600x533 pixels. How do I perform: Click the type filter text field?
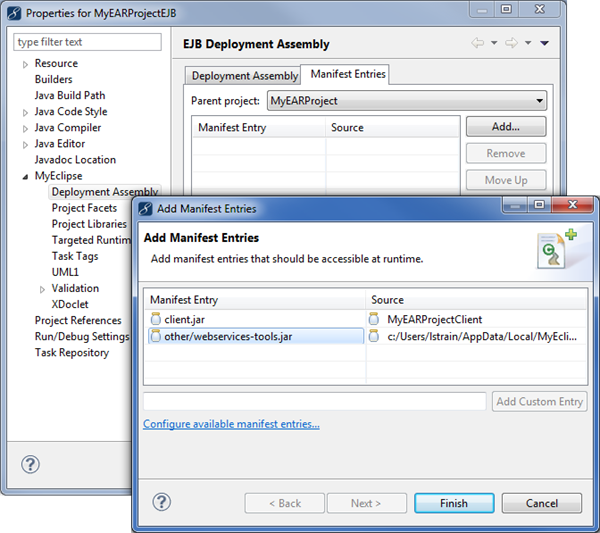tap(88, 42)
